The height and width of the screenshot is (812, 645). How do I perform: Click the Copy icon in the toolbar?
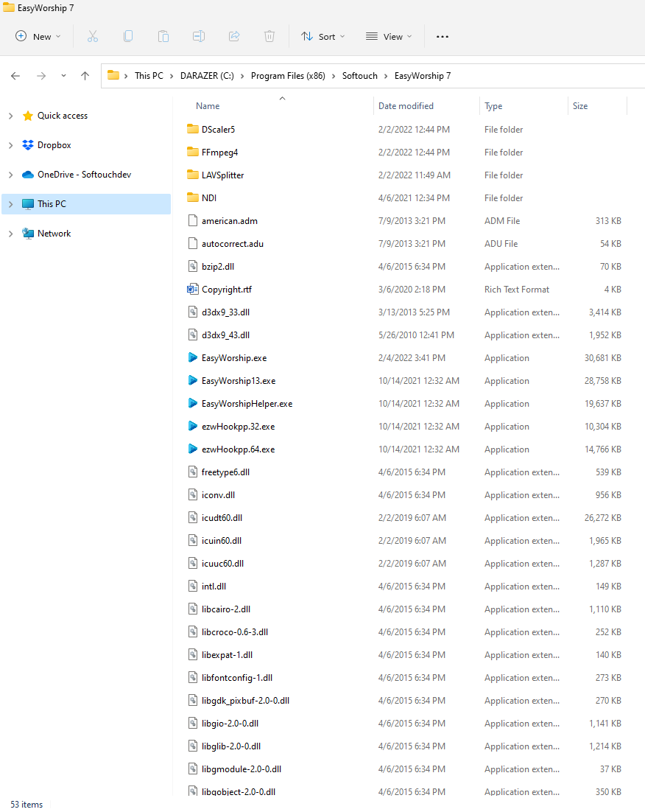point(127,35)
